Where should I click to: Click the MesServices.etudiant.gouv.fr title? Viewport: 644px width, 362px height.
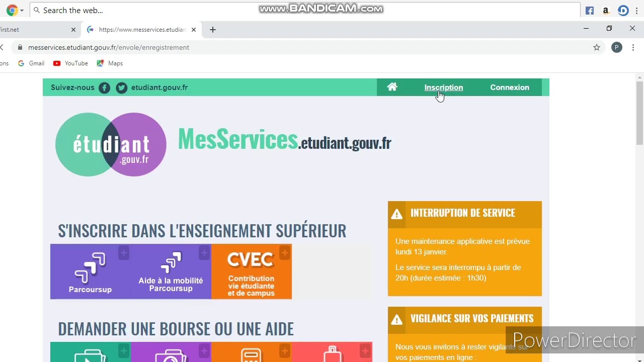[285, 139]
